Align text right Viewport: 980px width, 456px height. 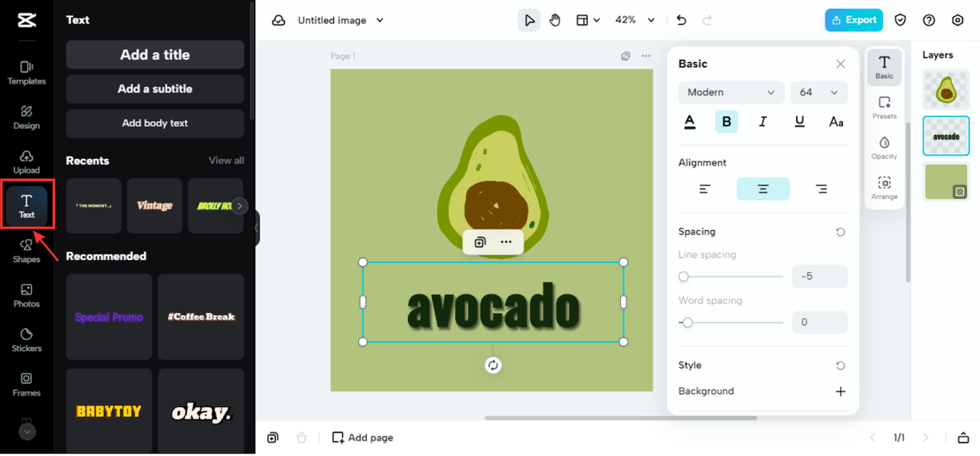coord(822,189)
